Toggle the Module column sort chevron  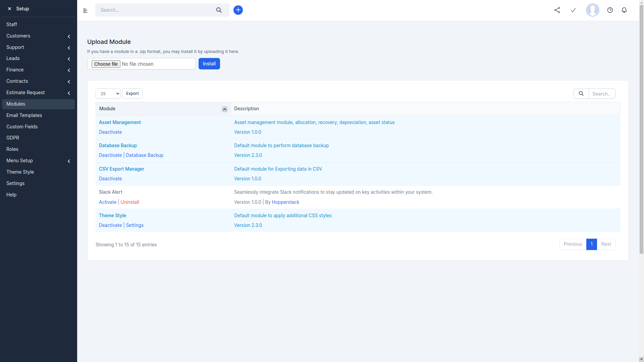(x=224, y=109)
